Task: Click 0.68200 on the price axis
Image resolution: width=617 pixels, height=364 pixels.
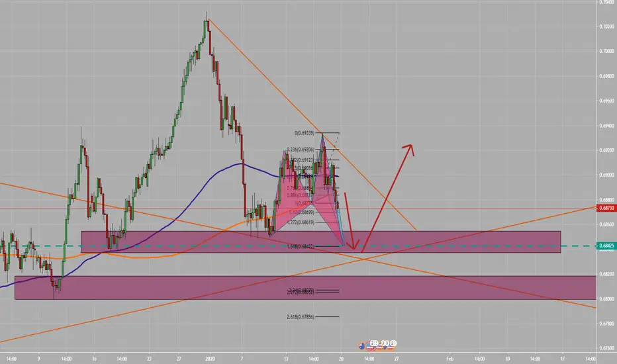Action: coord(606,274)
